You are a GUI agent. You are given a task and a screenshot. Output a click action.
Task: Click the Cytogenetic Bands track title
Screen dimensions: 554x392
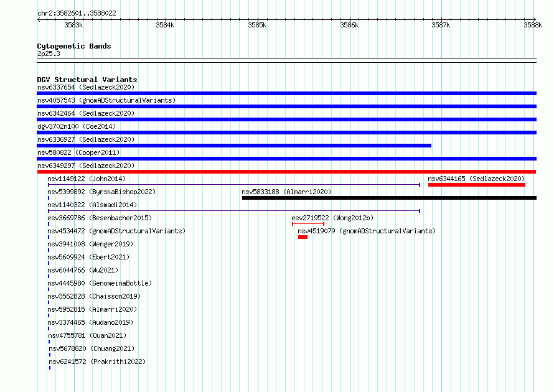[x=74, y=46]
